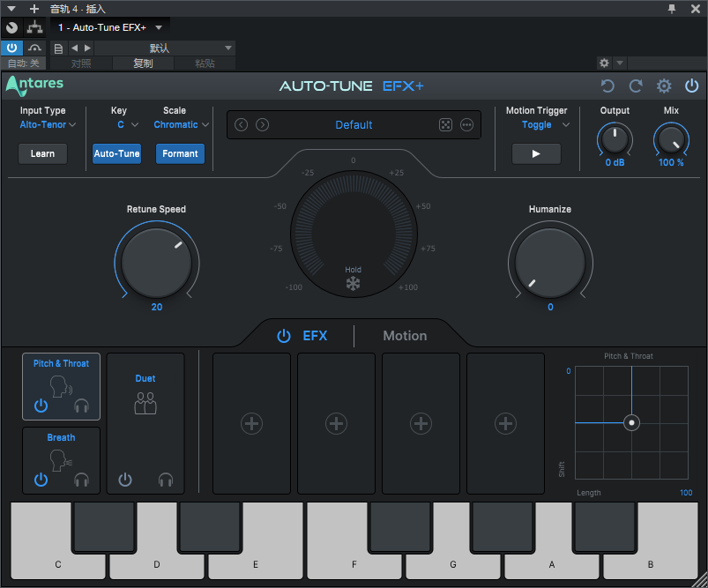The image size is (708, 588).
Task: Solo Duet effect with headphones icon
Action: coord(166,480)
